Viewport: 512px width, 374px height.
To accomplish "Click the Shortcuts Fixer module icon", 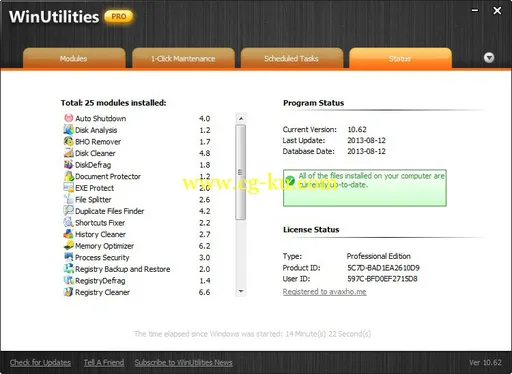I will coord(69,222).
